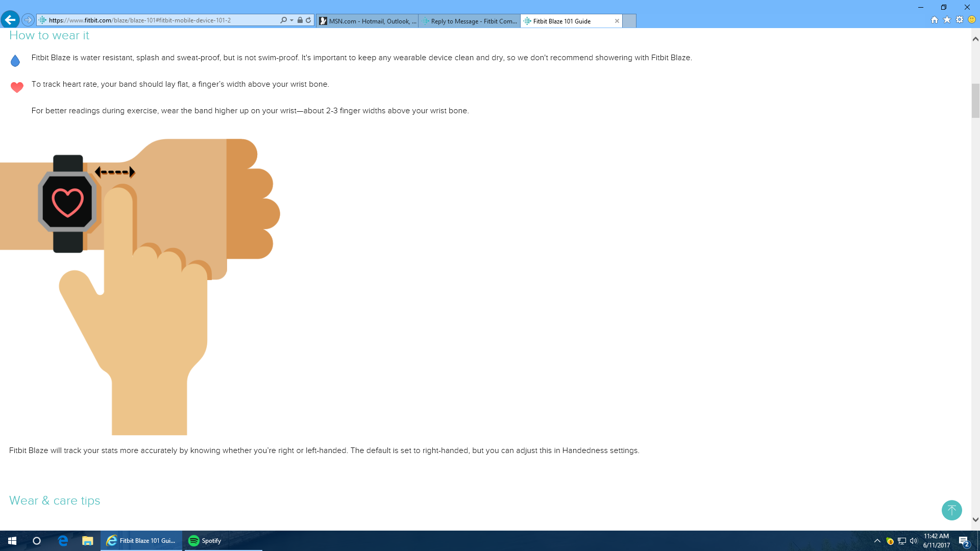Switch to Reply to Message Fitbit tab
Screen dimensions: 980x551
[469, 21]
